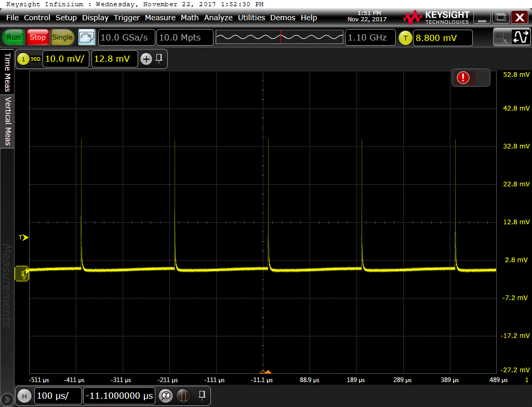Click the trigger edge slope icon
The height and width of the screenshot is (407, 532).
520,37
